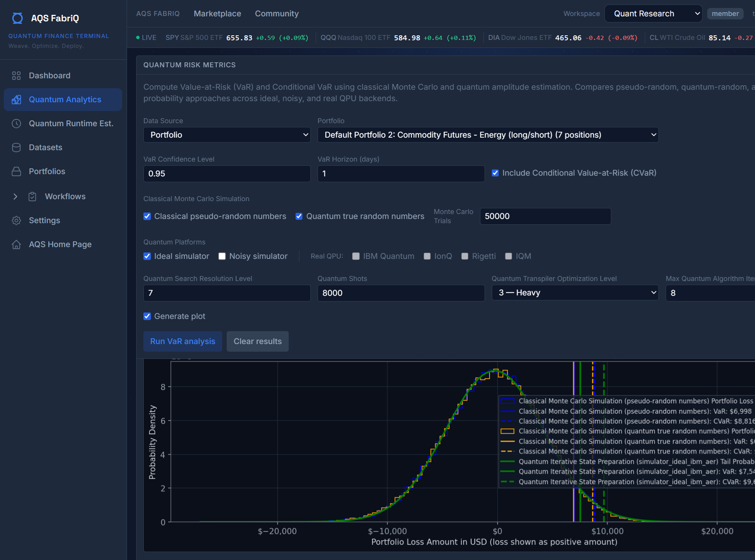The width and height of the screenshot is (755, 560).
Task: Enable the Noisy simulator option
Action: pos(222,256)
